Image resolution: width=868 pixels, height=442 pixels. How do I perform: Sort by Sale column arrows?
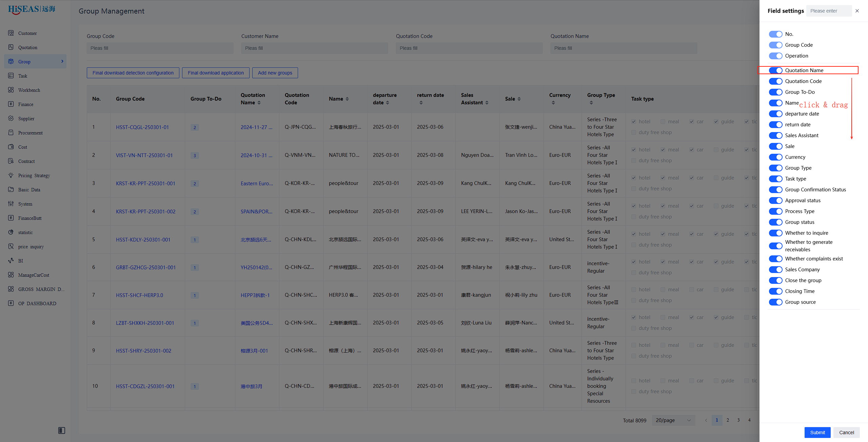[519, 99]
